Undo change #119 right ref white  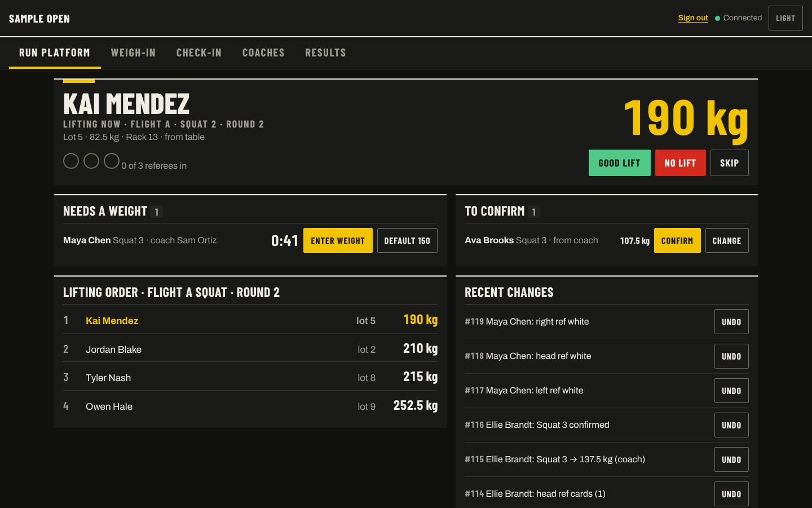tap(731, 322)
